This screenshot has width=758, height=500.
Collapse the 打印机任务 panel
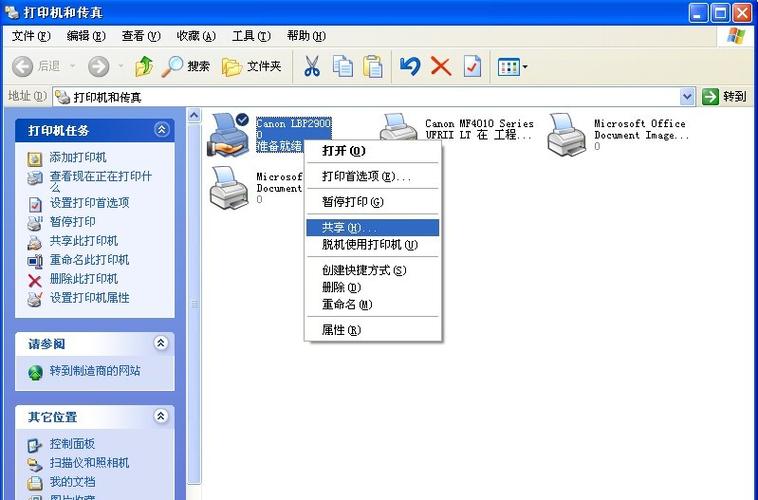pos(161,129)
